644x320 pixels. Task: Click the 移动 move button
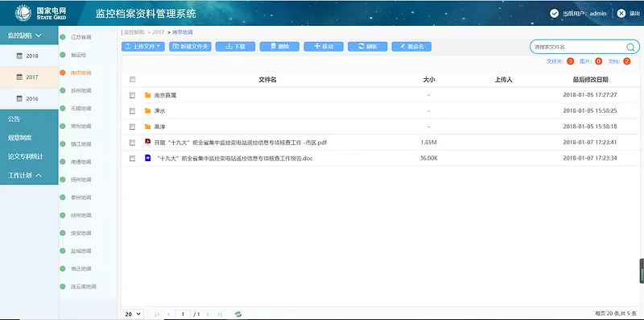pos(324,47)
